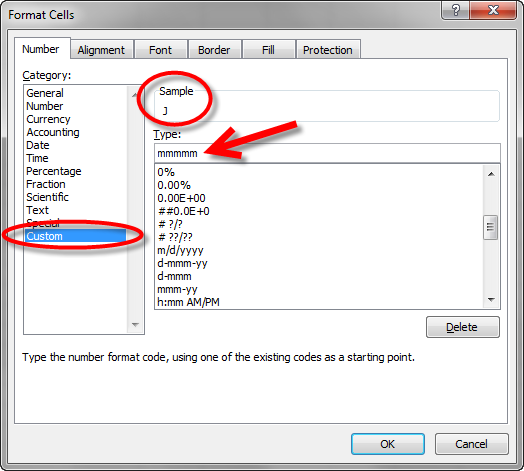Click the Delete button
524x471 pixels.
click(x=463, y=327)
